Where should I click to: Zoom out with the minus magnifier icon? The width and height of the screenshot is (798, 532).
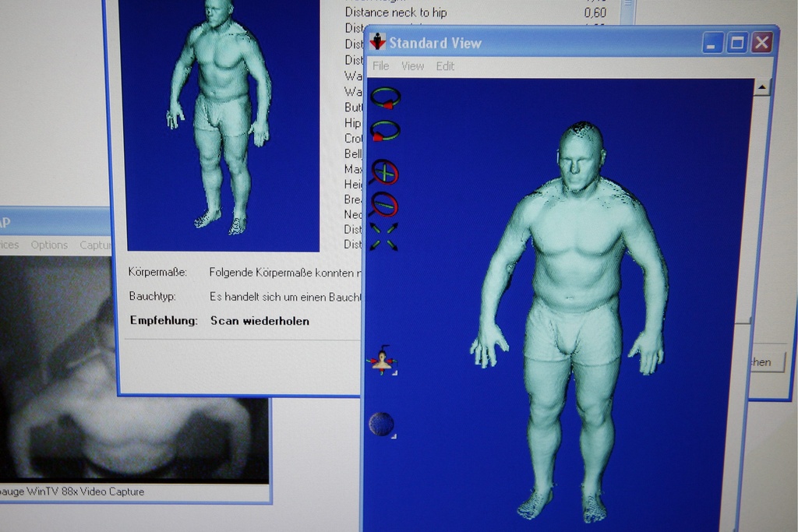pyautogui.click(x=384, y=205)
